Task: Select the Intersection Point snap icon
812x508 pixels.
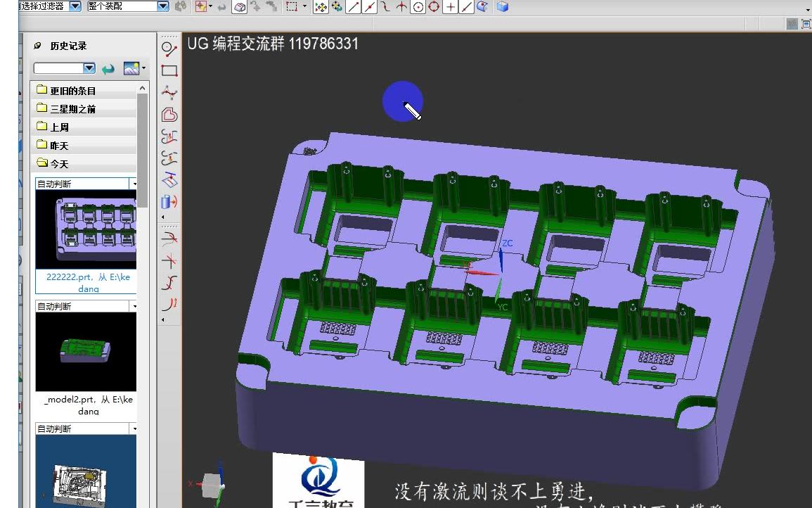Action: pos(401,8)
